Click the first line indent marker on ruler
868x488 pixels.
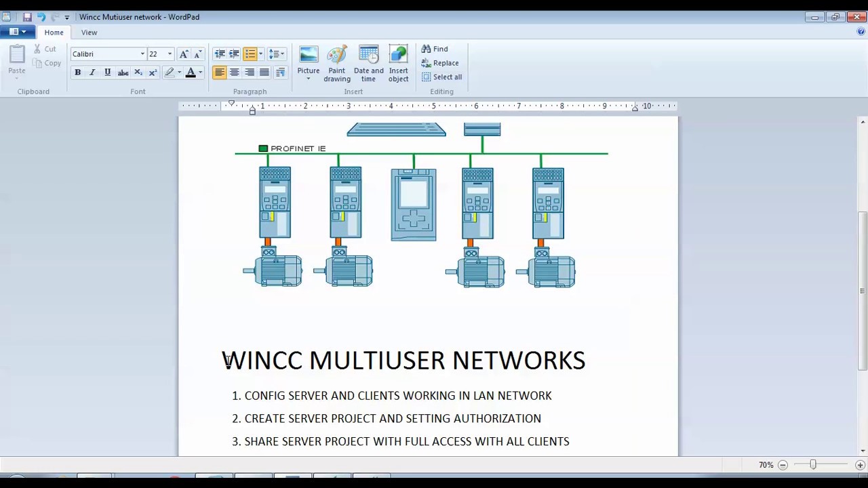tap(231, 103)
